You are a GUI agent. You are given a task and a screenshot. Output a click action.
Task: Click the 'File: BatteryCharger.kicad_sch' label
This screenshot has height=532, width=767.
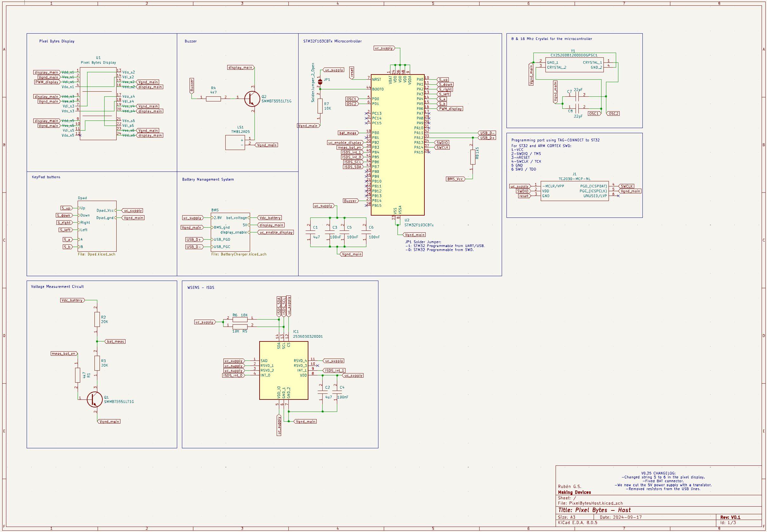point(239,254)
